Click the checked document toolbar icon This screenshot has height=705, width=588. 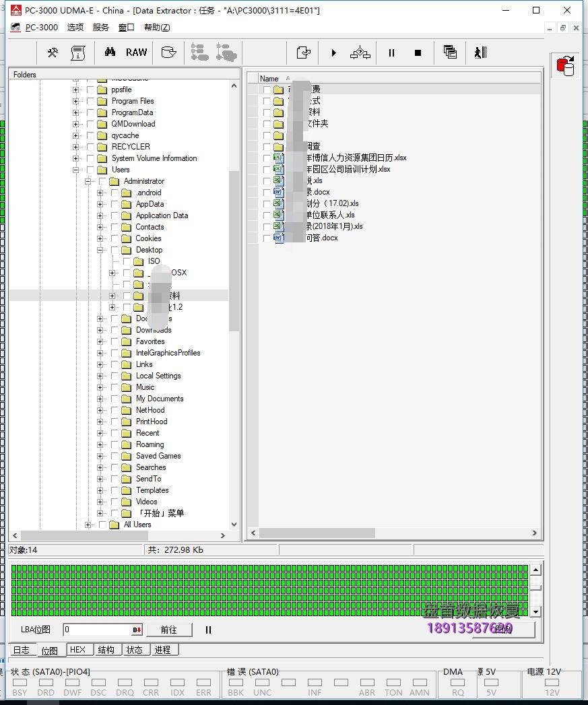(x=304, y=53)
